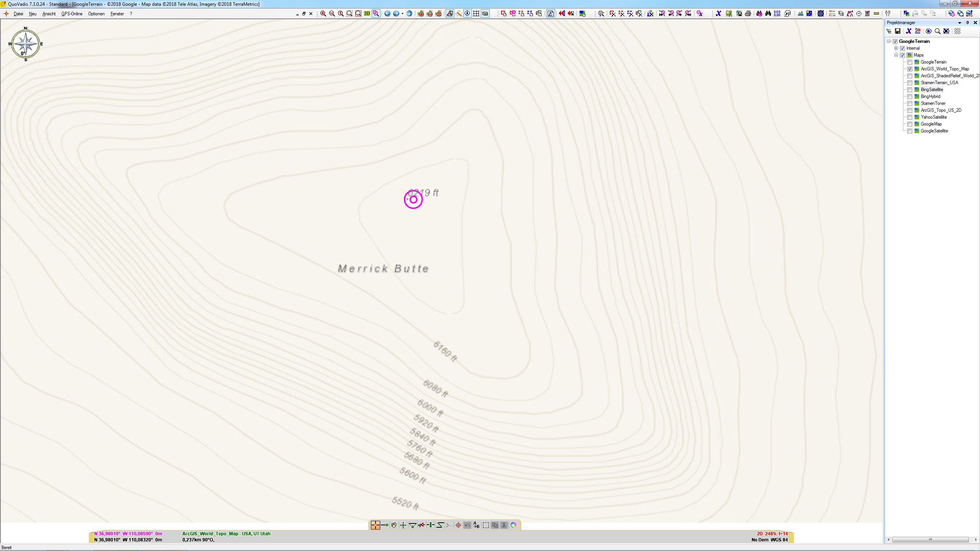Select the ArcGIS_ShadedRelief_World_2D map entry
This screenshot has height=551, width=980.
coord(950,76)
